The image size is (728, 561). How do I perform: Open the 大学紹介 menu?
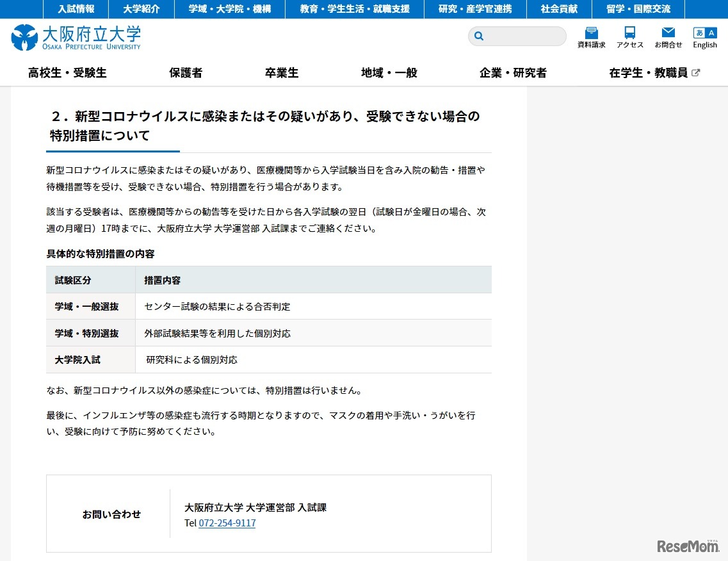[x=140, y=9]
